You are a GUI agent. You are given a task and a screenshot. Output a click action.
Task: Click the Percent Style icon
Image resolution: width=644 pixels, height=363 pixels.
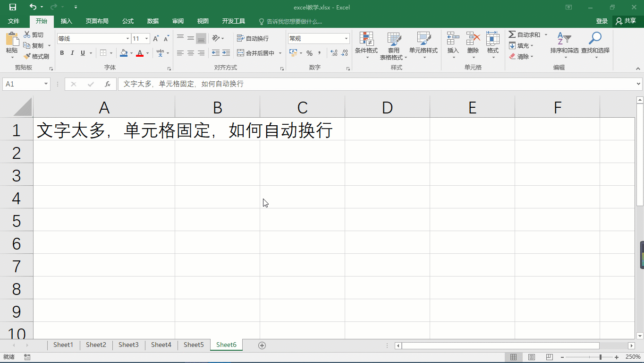pos(310,53)
